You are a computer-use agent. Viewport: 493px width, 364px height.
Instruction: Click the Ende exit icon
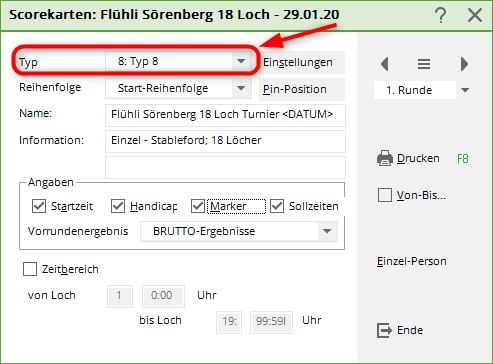coord(384,330)
